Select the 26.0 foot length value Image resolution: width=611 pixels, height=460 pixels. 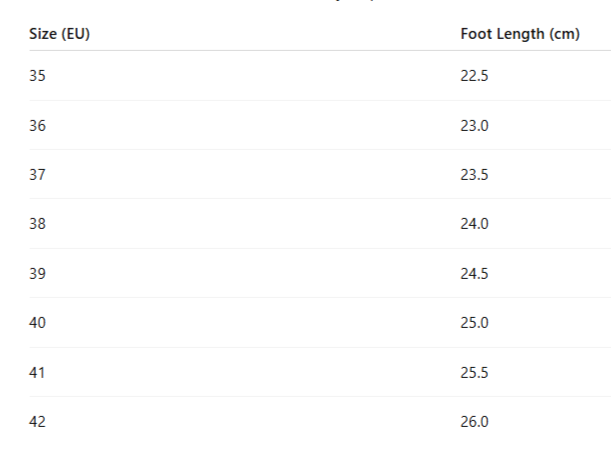point(475,421)
